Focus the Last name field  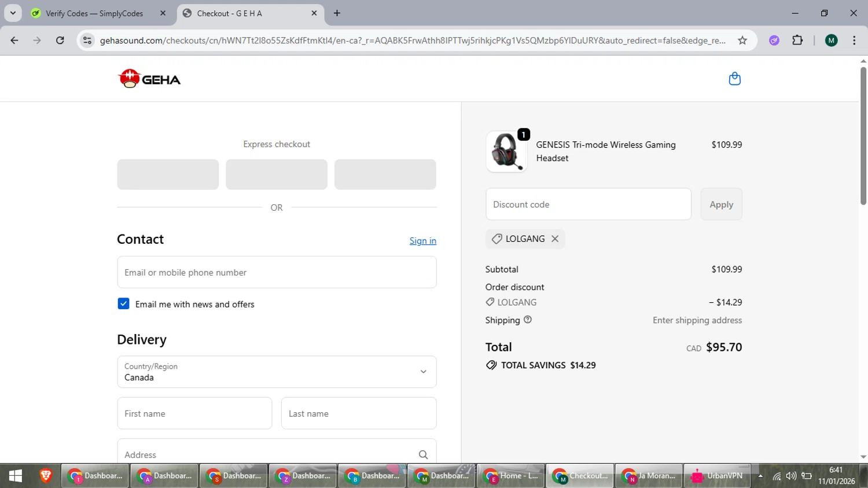[x=359, y=413]
